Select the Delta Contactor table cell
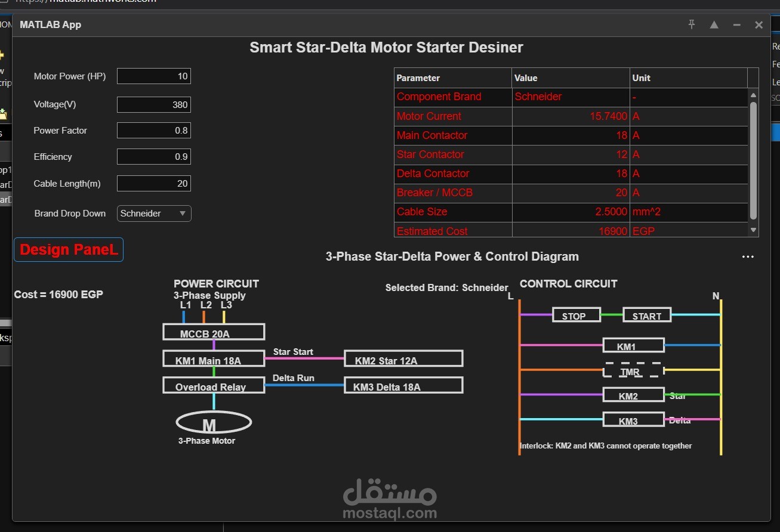780x532 pixels. coord(453,174)
